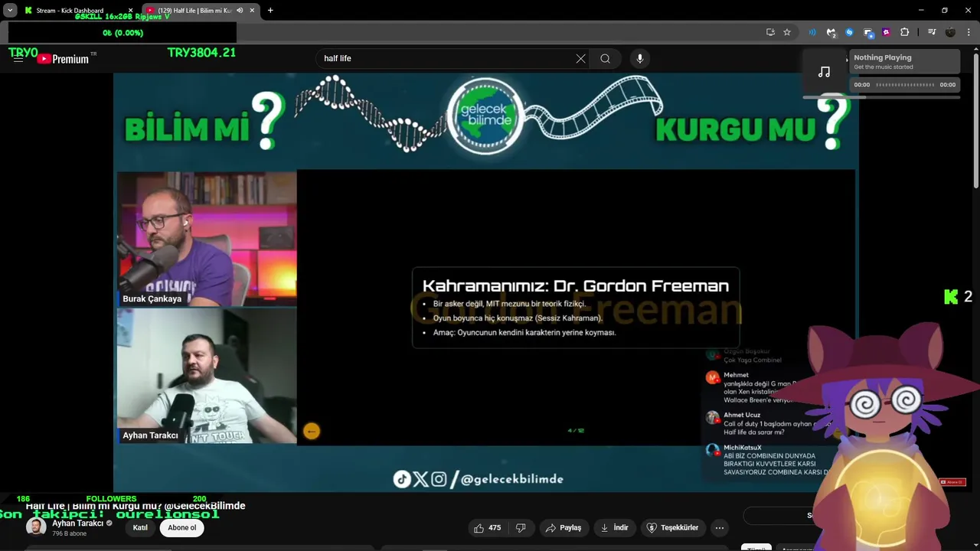The image size is (980, 551).
Task: Start voice search with microphone icon
Action: [x=640, y=58]
